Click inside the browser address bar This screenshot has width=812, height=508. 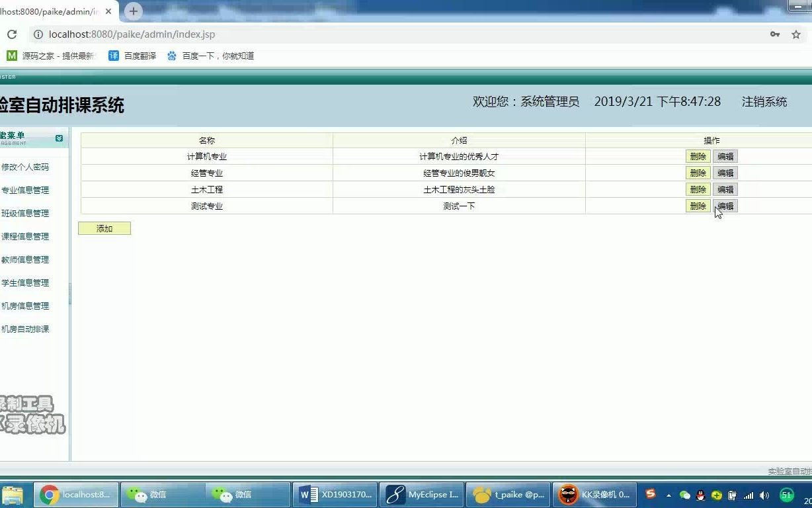coord(198,34)
